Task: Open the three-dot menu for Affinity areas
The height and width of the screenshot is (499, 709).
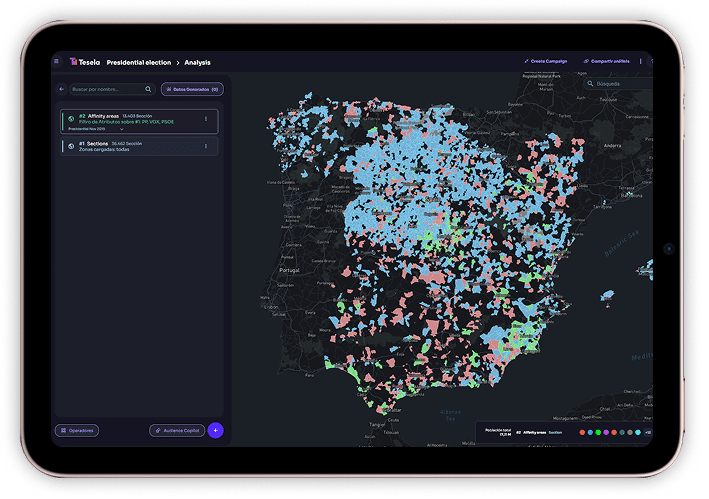Action: [x=206, y=119]
